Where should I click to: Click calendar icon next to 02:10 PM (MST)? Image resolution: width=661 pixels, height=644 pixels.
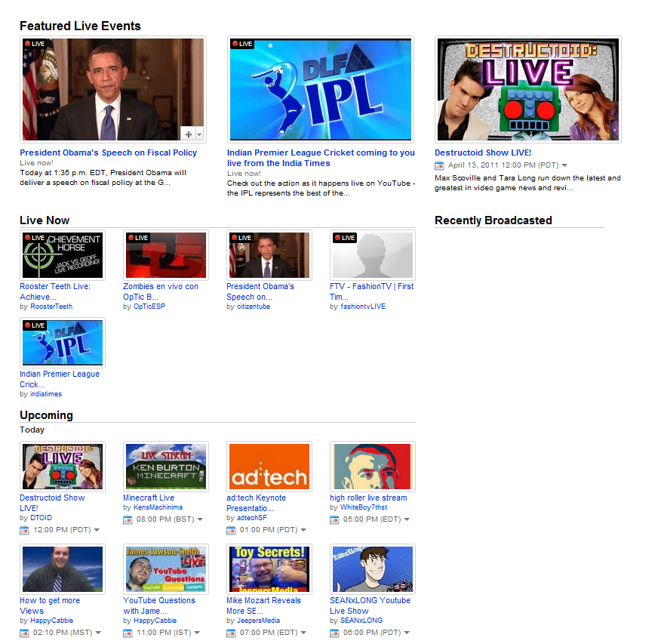[x=24, y=633]
